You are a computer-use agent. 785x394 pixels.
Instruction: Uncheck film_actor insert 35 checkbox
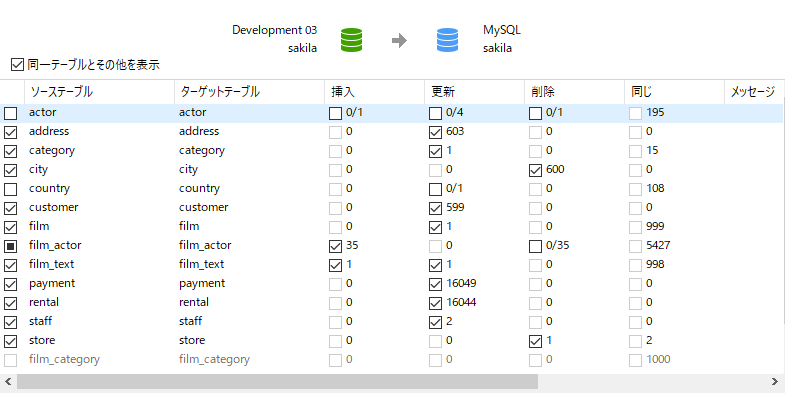click(335, 246)
